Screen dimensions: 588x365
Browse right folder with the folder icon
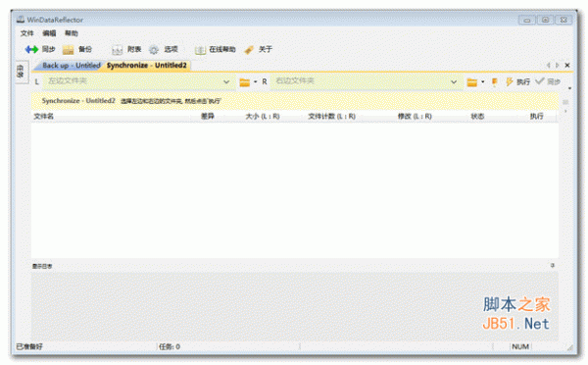click(x=471, y=81)
